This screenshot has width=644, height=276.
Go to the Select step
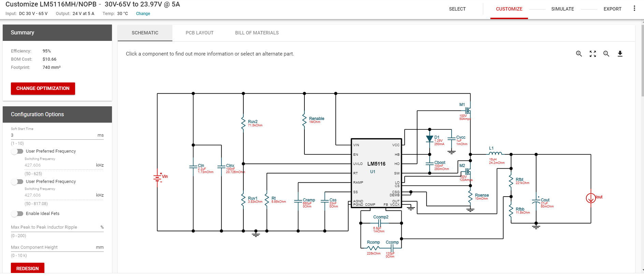[457, 9]
